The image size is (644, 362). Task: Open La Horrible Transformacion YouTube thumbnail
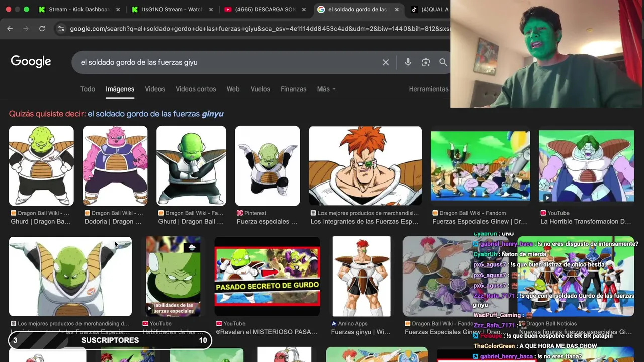[587, 166]
